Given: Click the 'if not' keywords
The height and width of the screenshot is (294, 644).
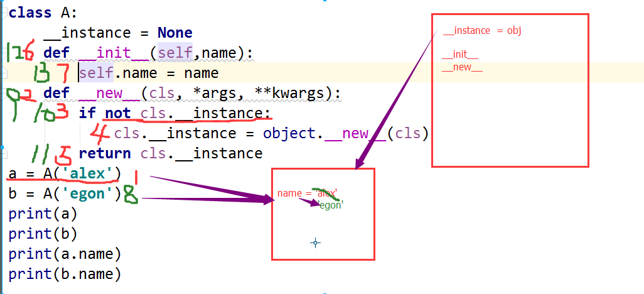Looking at the screenshot, I should click(x=105, y=113).
